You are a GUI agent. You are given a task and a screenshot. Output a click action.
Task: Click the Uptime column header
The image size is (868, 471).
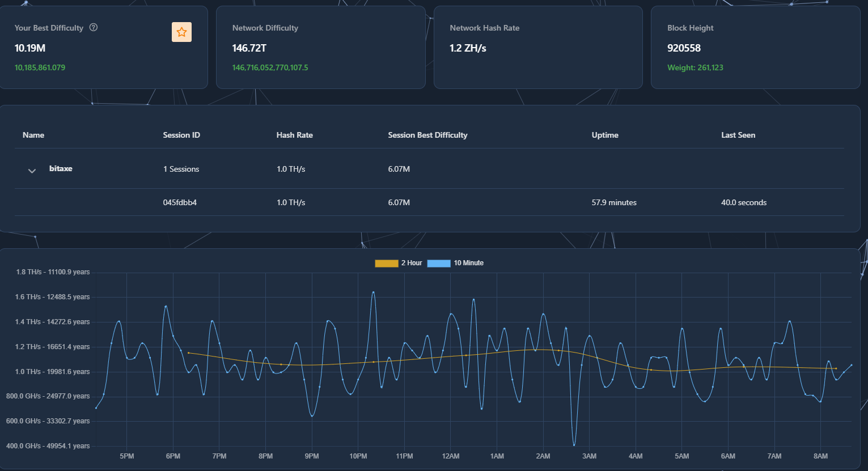pyautogui.click(x=605, y=135)
